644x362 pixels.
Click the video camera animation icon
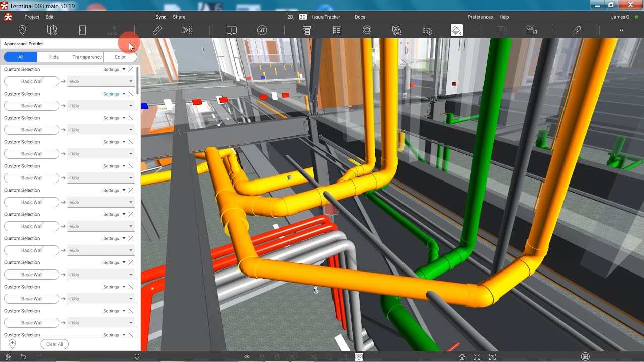[532, 30]
